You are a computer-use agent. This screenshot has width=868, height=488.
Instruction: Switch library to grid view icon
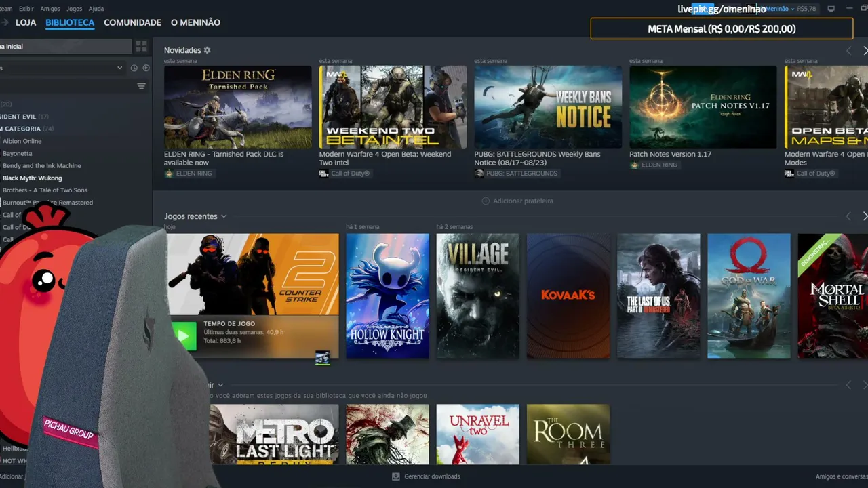[x=141, y=46]
